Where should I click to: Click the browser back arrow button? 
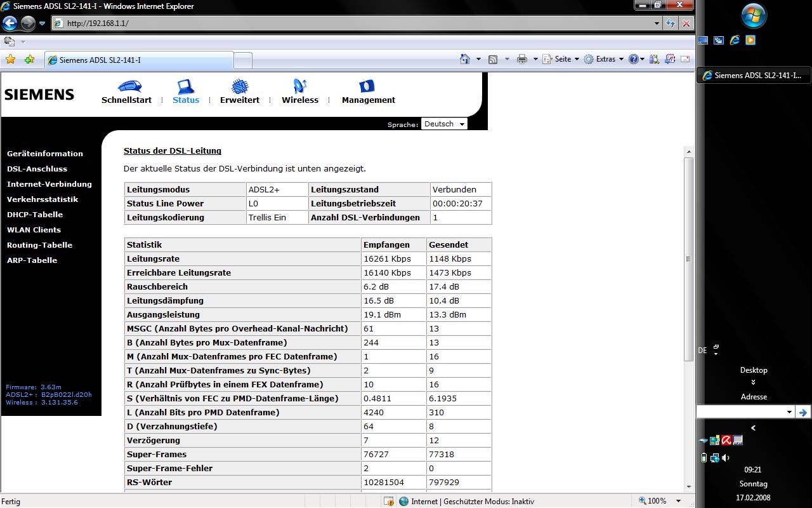[10, 23]
